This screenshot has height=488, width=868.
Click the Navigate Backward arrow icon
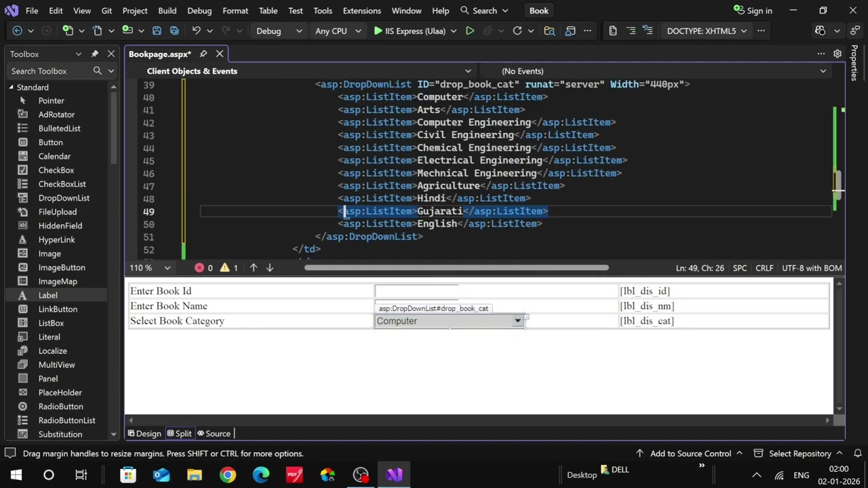(18, 30)
